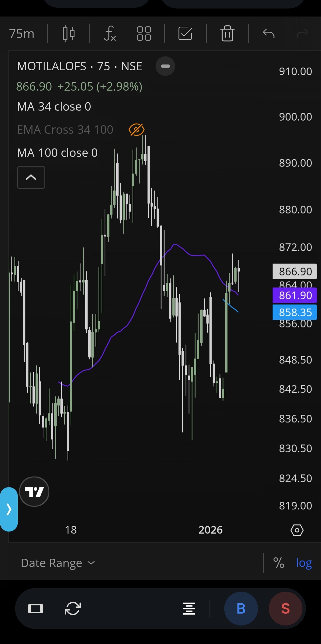Unhide the EMA Cross 34 100 indicator
The width and height of the screenshot is (321, 644).
pyautogui.click(x=137, y=130)
